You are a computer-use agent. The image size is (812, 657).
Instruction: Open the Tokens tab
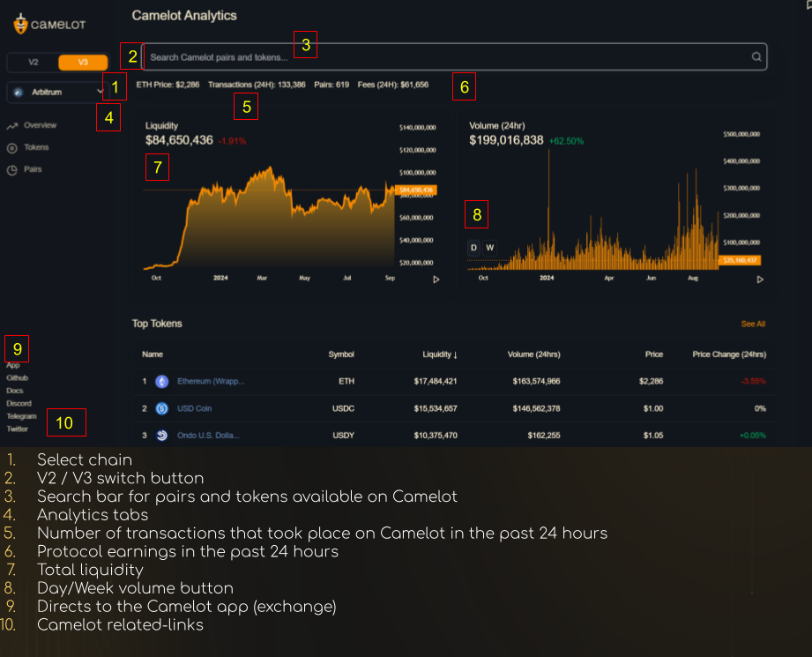pyautogui.click(x=36, y=148)
